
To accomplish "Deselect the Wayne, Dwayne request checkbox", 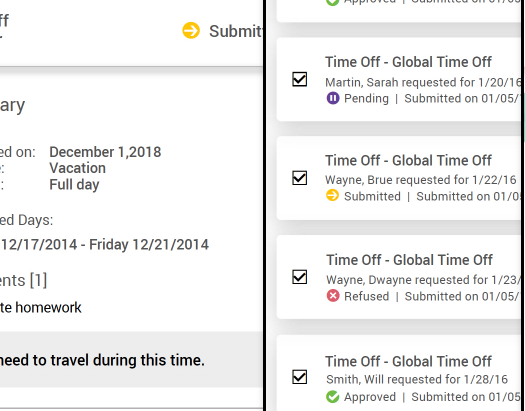I will click(299, 277).
